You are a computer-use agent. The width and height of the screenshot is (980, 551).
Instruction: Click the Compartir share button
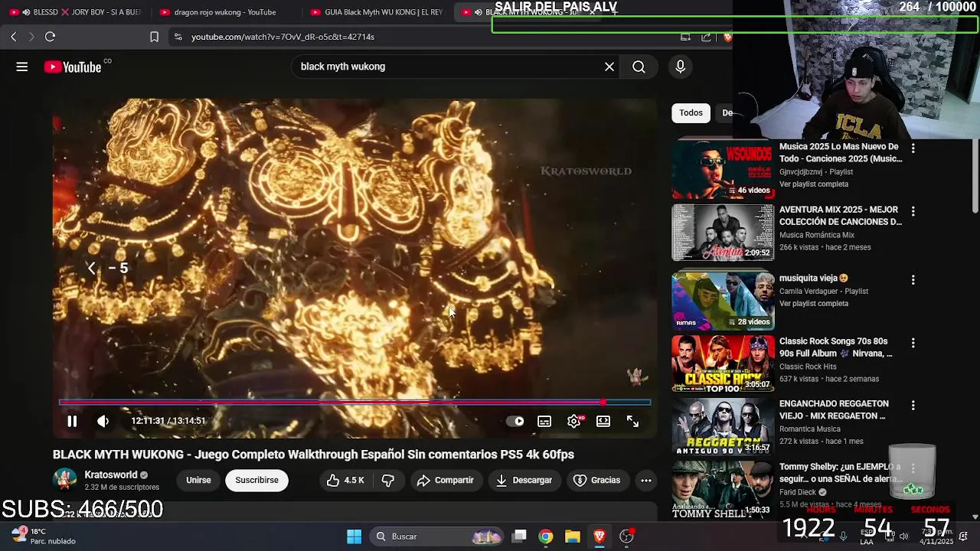point(446,480)
